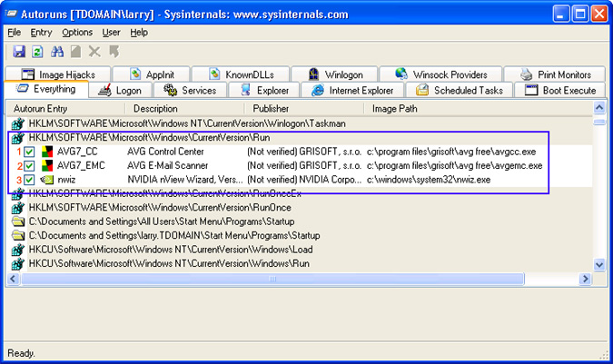Switch to the Image Hijacks tab
Image resolution: width=613 pixels, height=364 pixels.
(58, 74)
